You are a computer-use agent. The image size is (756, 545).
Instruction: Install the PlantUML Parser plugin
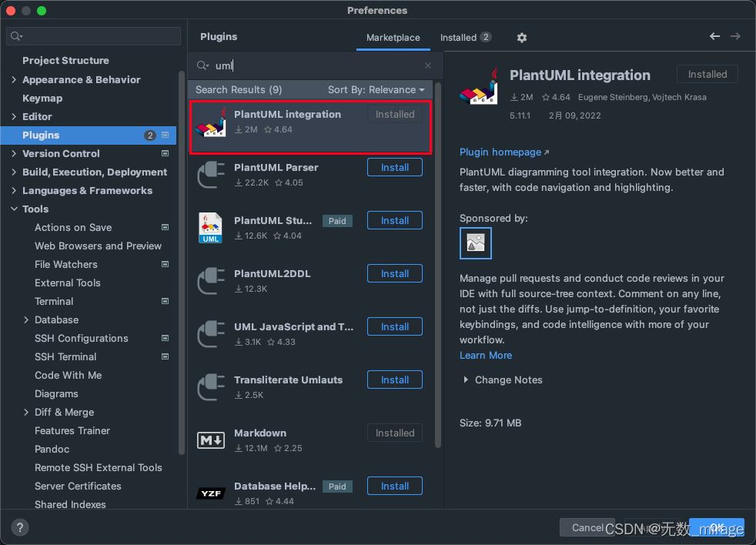pos(395,167)
